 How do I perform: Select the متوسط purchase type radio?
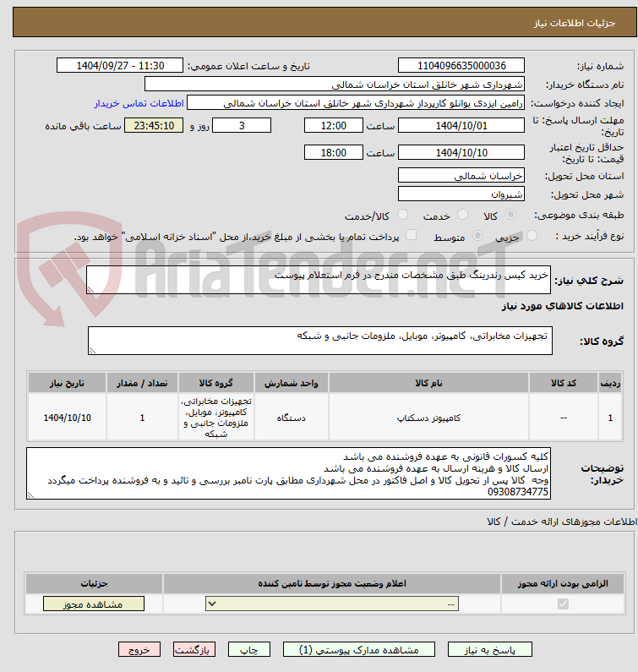pyautogui.click(x=477, y=235)
